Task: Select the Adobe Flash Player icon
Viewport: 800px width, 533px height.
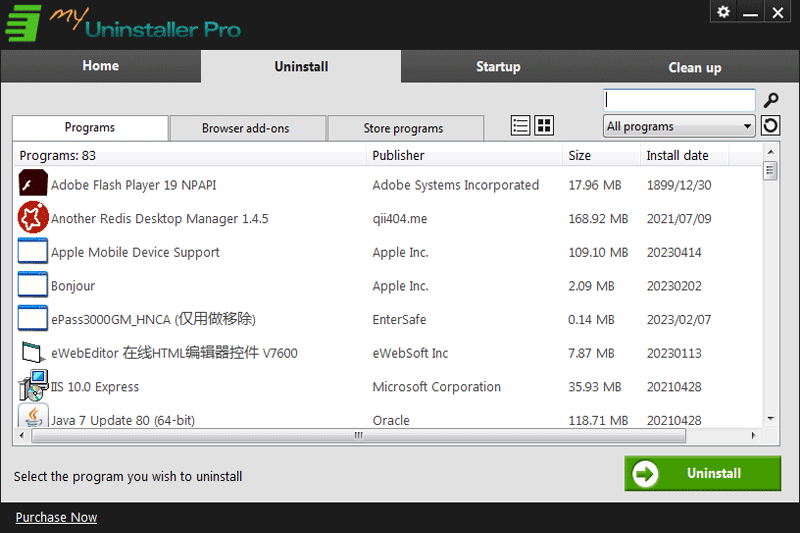Action: tap(33, 184)
